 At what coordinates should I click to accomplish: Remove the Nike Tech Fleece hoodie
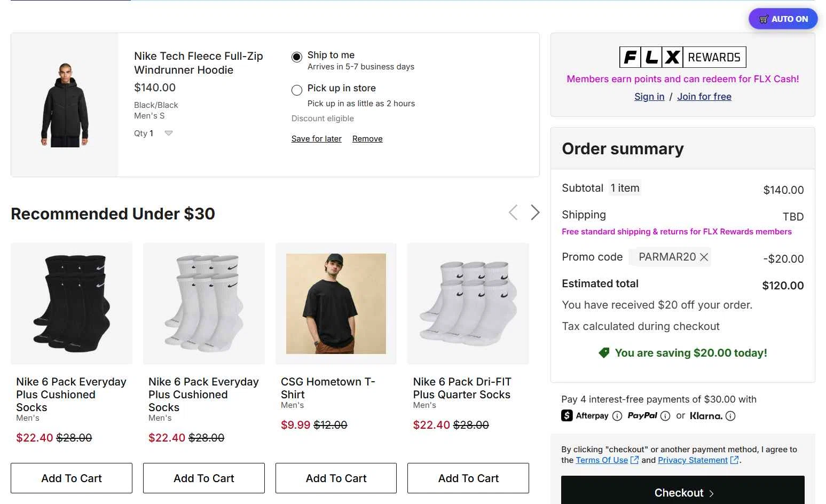pyautogui.click(x=367, y=139)
